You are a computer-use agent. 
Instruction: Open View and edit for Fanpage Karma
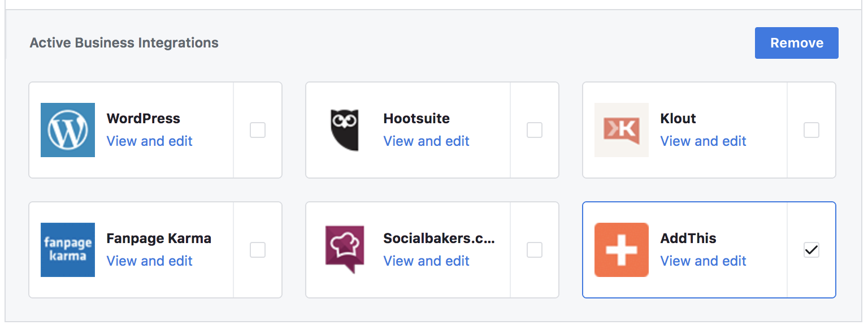150,261
